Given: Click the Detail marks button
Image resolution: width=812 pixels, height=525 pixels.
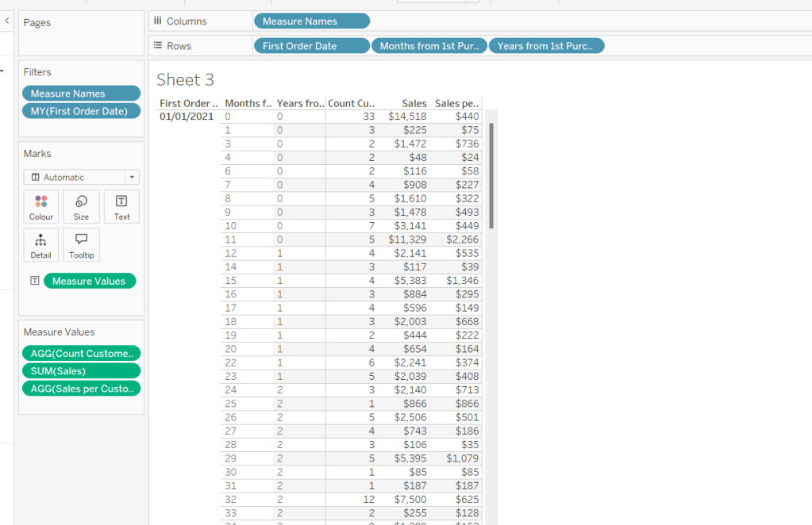Looking at the screenshot, I should pos(41,245).
